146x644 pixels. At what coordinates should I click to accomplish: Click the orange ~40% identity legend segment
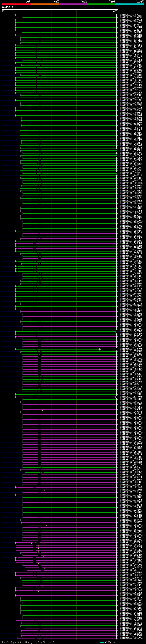tap(45, 4)
